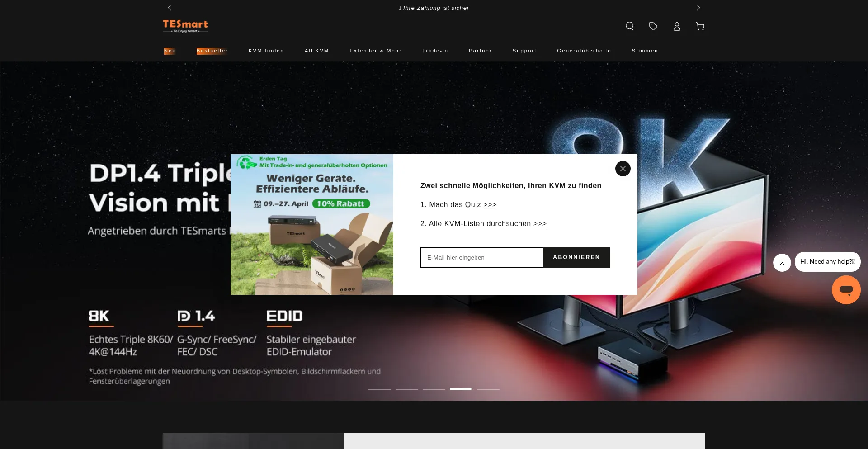The height and width of the screenshot is (449, 868).
Task: Jump to second hero slide indicator
Action: pyautogui.click(x=407, y=389)
